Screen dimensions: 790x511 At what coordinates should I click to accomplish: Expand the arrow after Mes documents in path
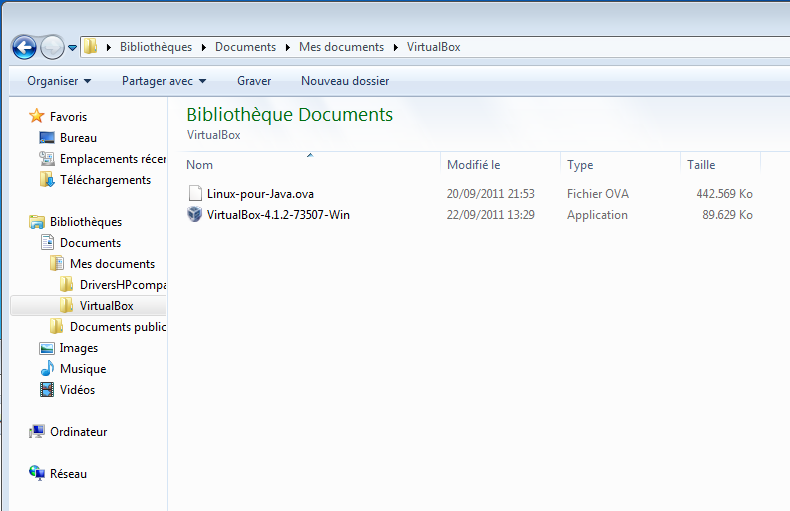pyautogui.click(x=396, y=47)
